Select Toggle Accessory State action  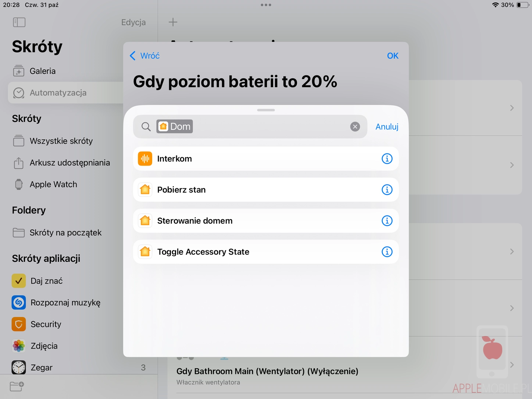(203, 252)
